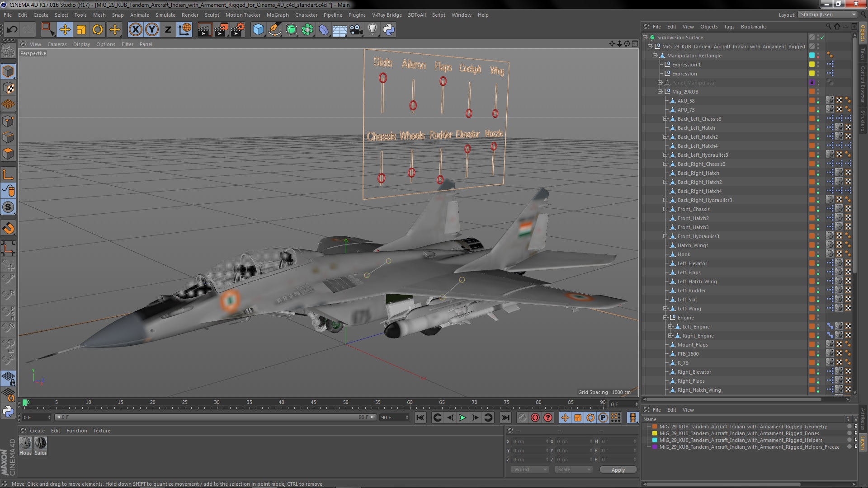Open the deformer objects menu
The width and height of the screenshot is (868, 488).
pyautogui.click(x=324, y=30)
